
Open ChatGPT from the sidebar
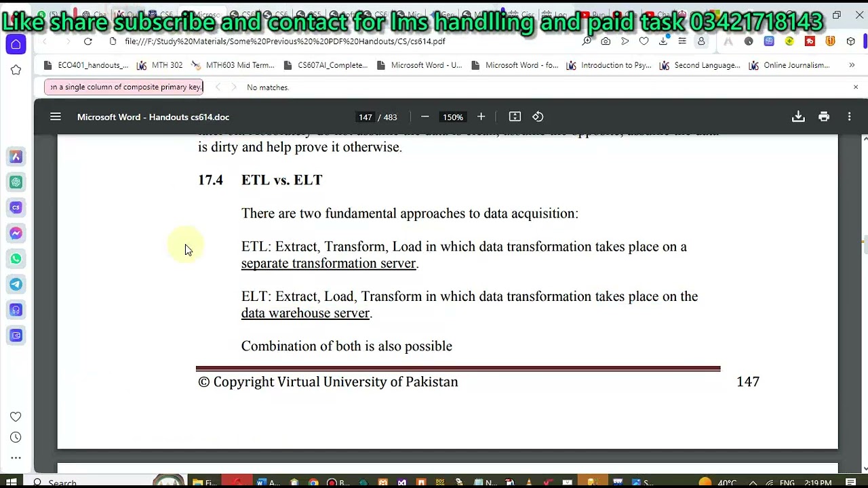[16, 182]
